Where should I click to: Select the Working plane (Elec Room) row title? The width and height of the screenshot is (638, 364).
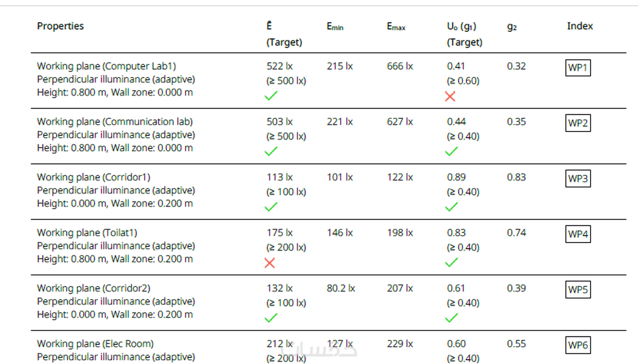click(95, 344)
